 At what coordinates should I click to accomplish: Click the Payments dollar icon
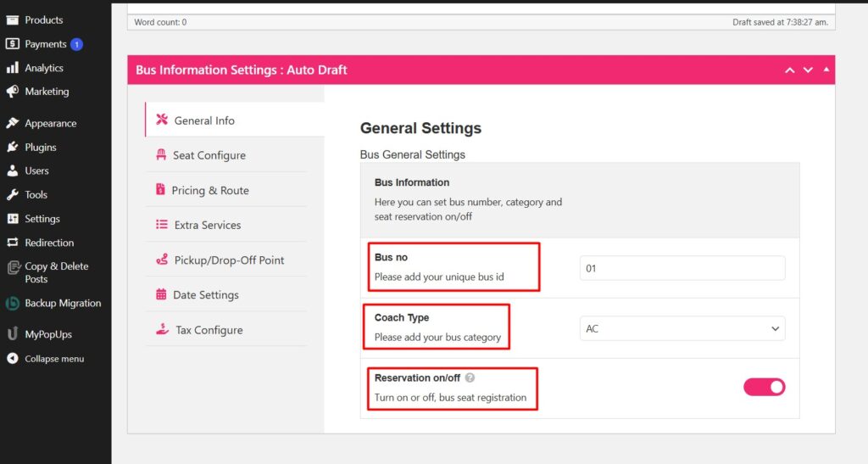coord(12,44)
